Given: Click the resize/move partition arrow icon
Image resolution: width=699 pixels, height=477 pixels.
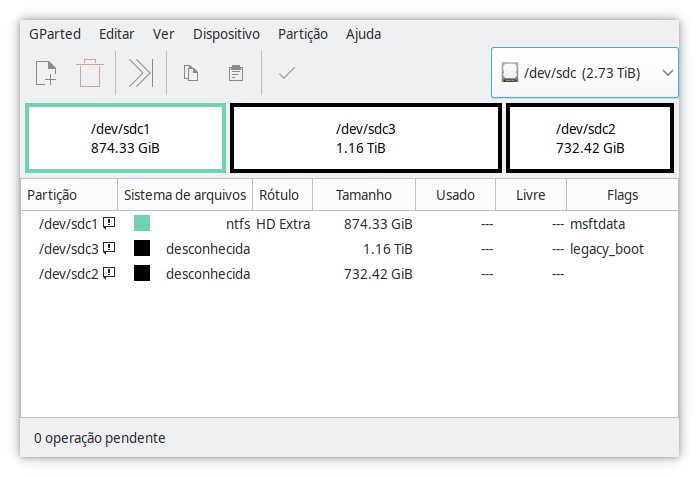Looking at the screenshot, I should (x=141, y=73).
